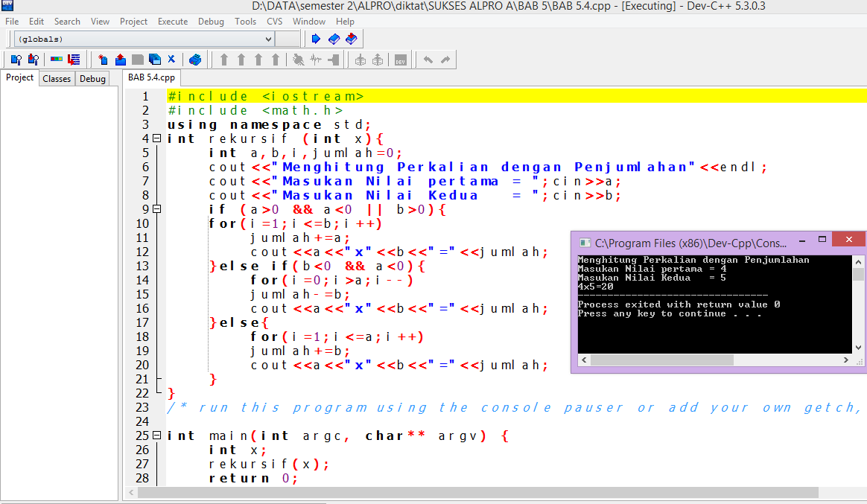Image resolution: width=867 pixels, height=504 pixels.
Task: Click the greyed stop execution icon
Action: (334, 60)
